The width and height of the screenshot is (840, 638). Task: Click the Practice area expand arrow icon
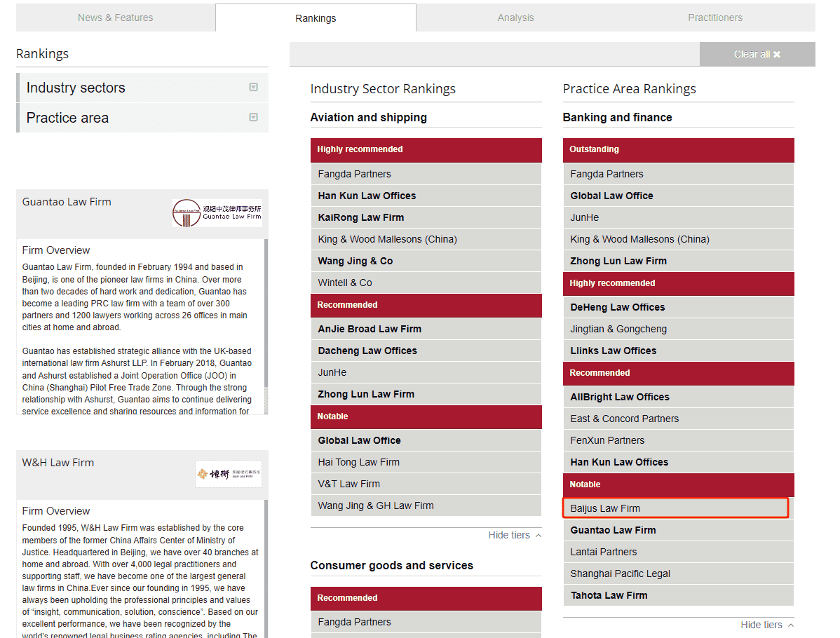[253, 117]
